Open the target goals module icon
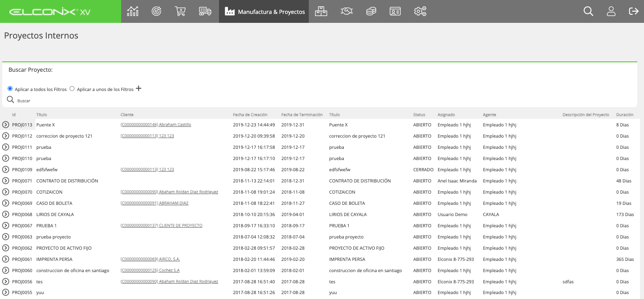 (x=156, y=11)
